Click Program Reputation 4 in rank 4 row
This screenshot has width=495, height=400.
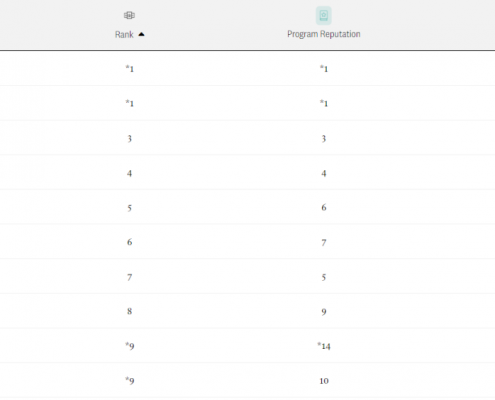[324, 173]
